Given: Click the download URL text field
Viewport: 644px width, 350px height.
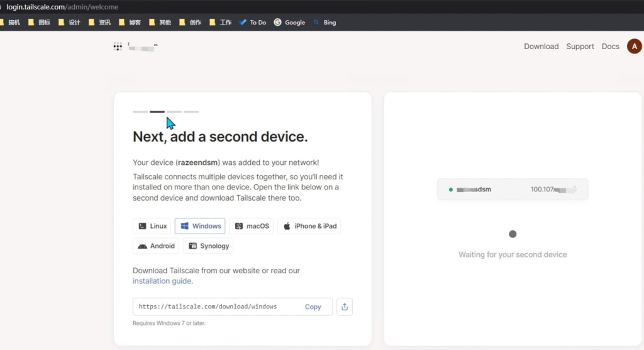Looking at the screenshot, I should click(x=233, y=307).
